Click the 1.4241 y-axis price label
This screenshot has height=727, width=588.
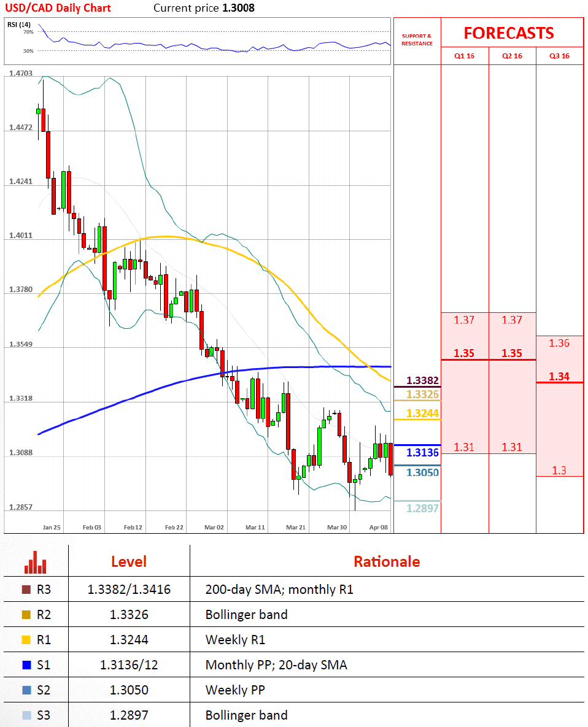tap(21, 182)
